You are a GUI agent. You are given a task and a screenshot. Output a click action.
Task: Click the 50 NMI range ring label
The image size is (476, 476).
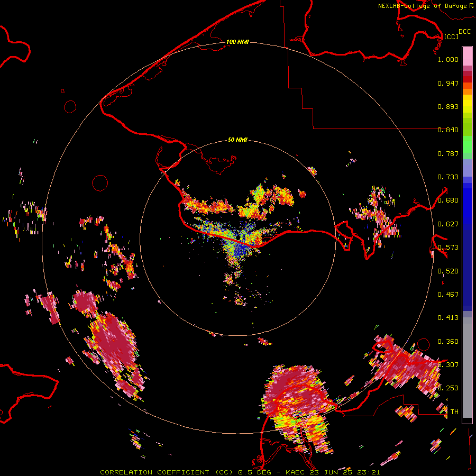(237, 140)
